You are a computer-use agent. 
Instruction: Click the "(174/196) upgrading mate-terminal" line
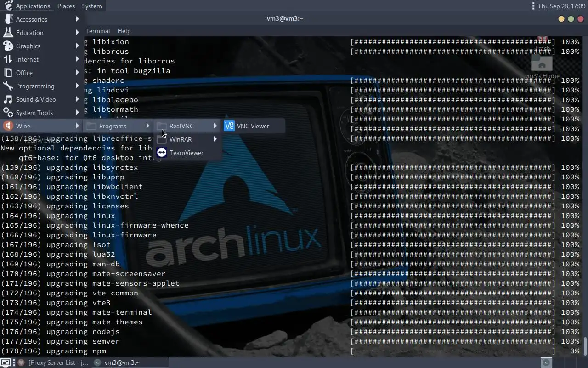[x=76, y=312]
